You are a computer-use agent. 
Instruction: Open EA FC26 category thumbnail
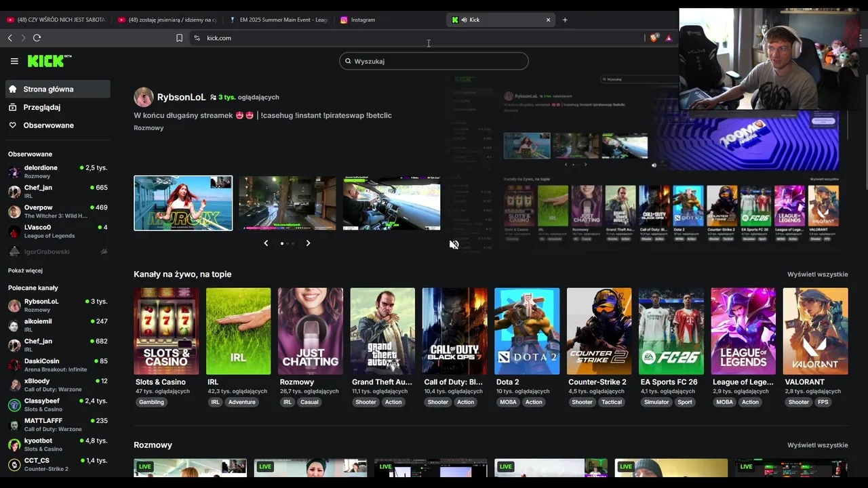click(671, 331)
